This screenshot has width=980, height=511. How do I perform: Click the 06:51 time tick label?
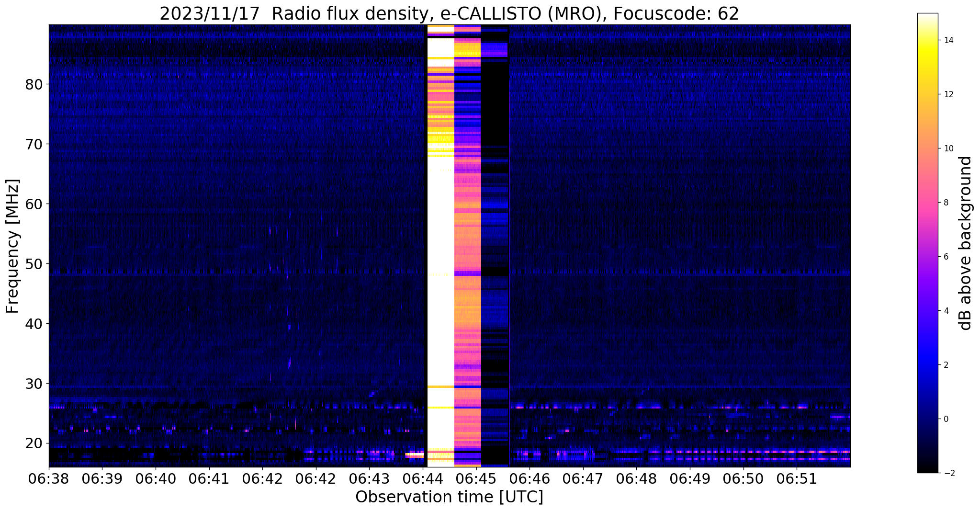pyautogui.click(x=797, y=478)
